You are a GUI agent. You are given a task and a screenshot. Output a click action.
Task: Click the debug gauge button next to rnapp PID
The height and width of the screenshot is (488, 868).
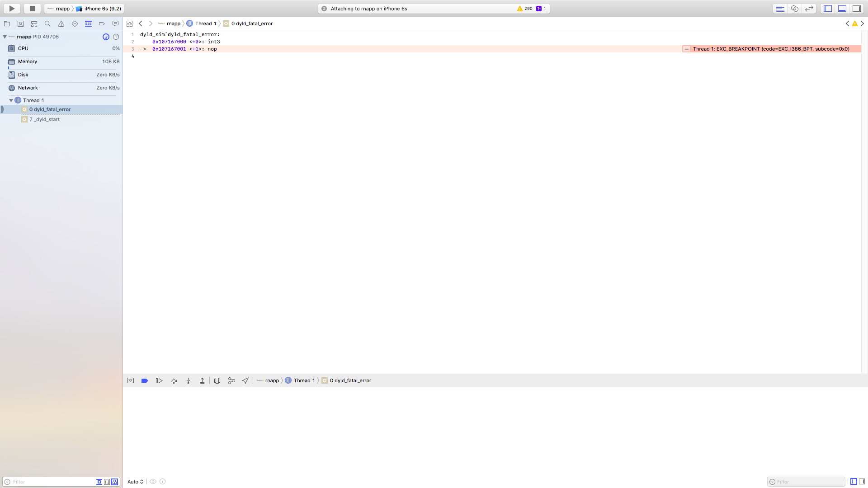click(x=106, y=37)
